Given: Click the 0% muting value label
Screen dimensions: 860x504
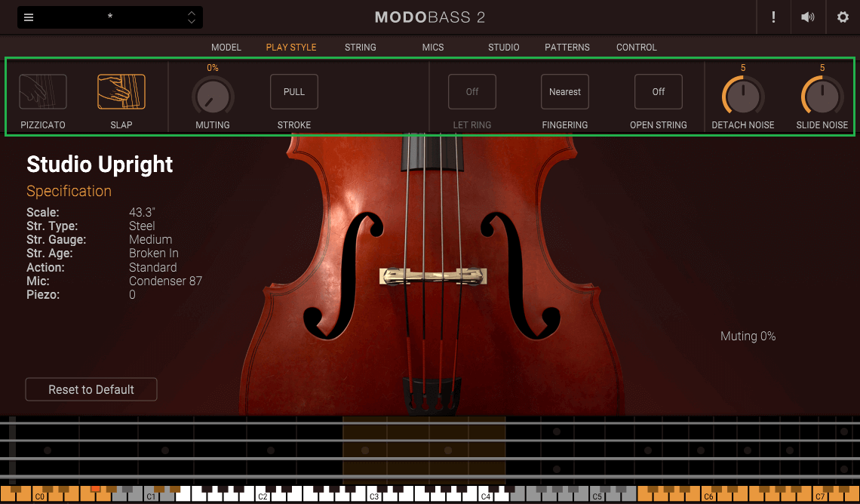Looking at the screenshot, I should pyautogui.click(x=213, y=68).
